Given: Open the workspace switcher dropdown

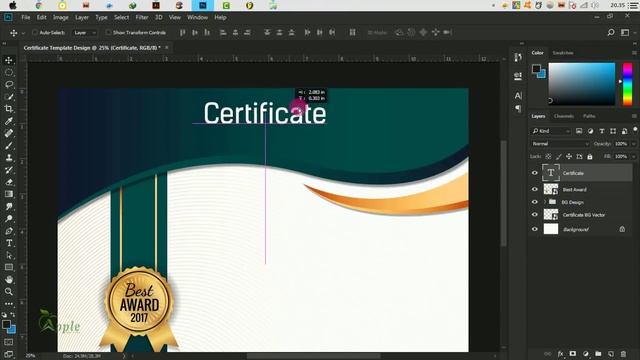Looking at the screenshot, I should 625,32.
